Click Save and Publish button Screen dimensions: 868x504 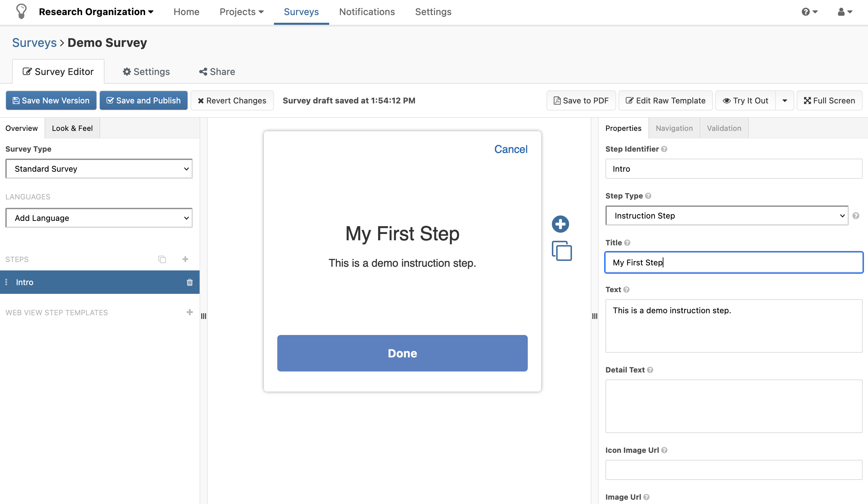coord(143,100)
